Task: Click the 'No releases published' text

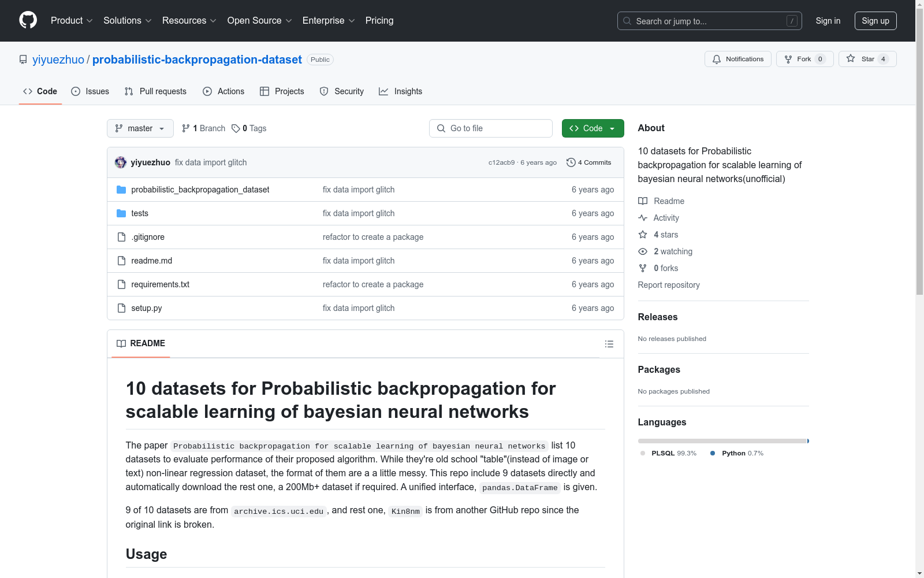Action: (672, 339)
